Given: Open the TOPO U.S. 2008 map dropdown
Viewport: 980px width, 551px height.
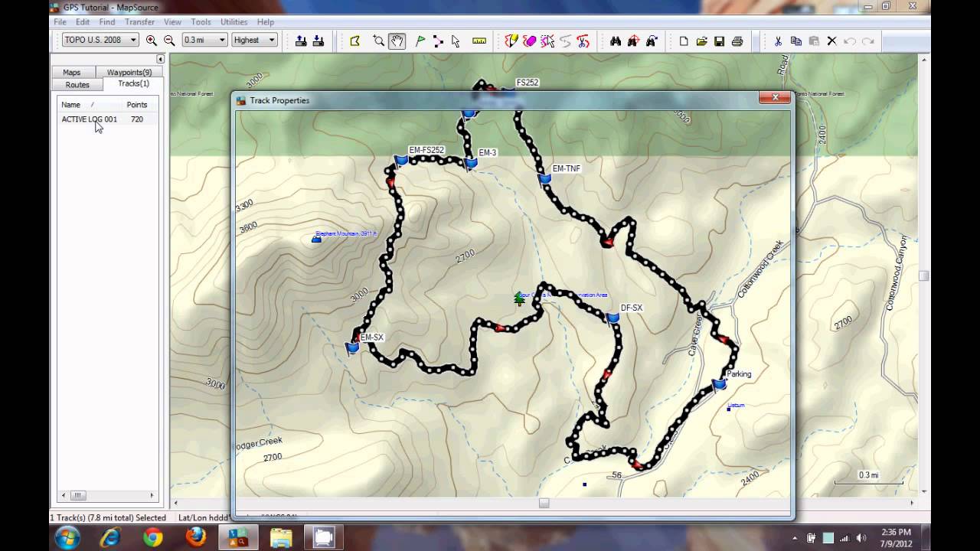Looking at the screenshot, I should [x=100, y=40].
